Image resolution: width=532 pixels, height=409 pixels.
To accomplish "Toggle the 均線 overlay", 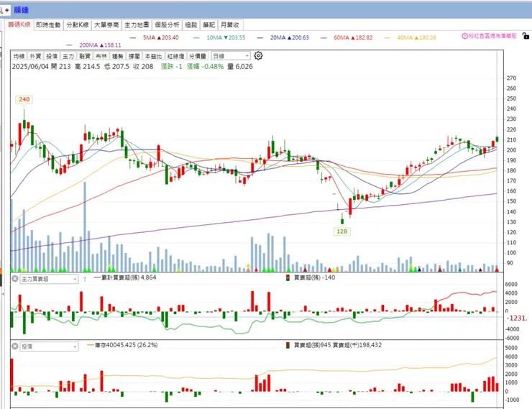I will click(x=19, y=56).
